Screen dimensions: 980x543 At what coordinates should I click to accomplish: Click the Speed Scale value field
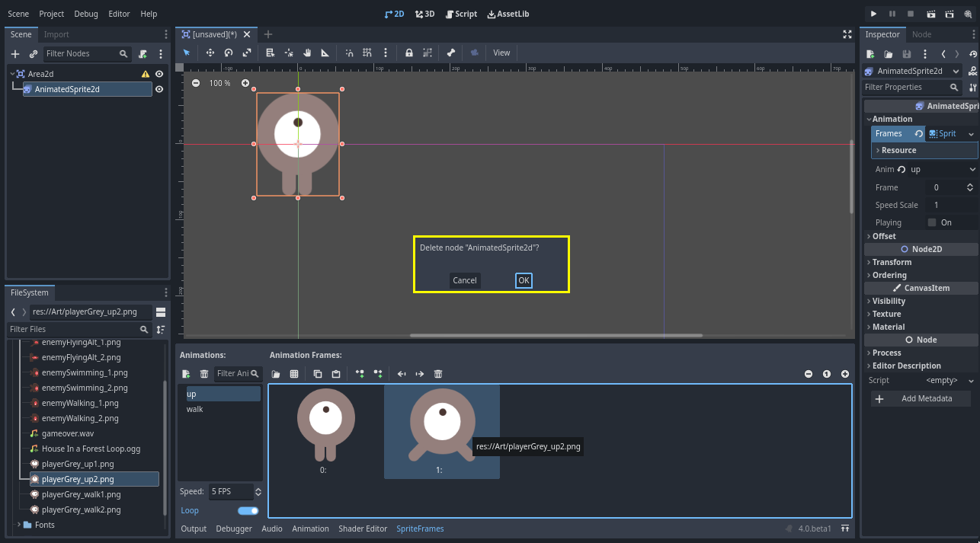click(x=951, y=205)
